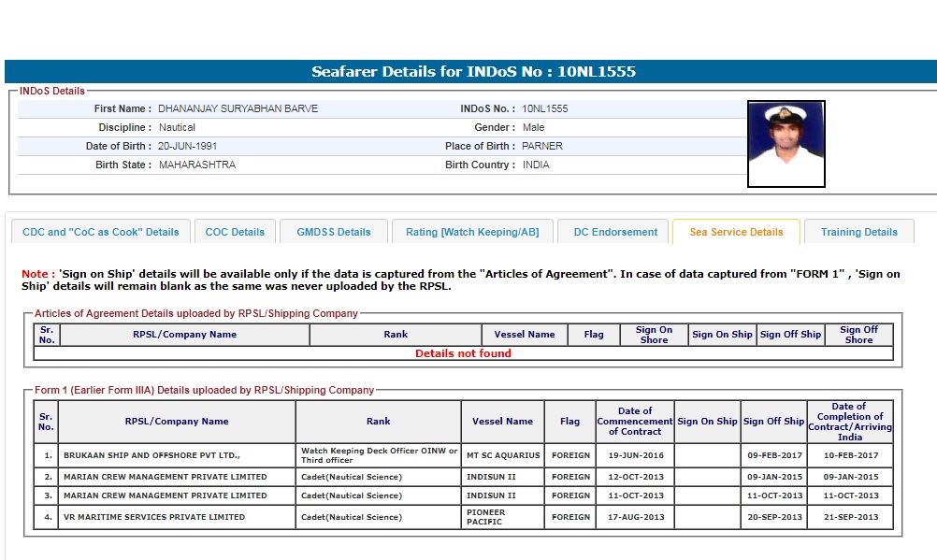937x560 pixels.
Task: Click the Date of Commencement of Contract header
Action: [x=635, y=422]
